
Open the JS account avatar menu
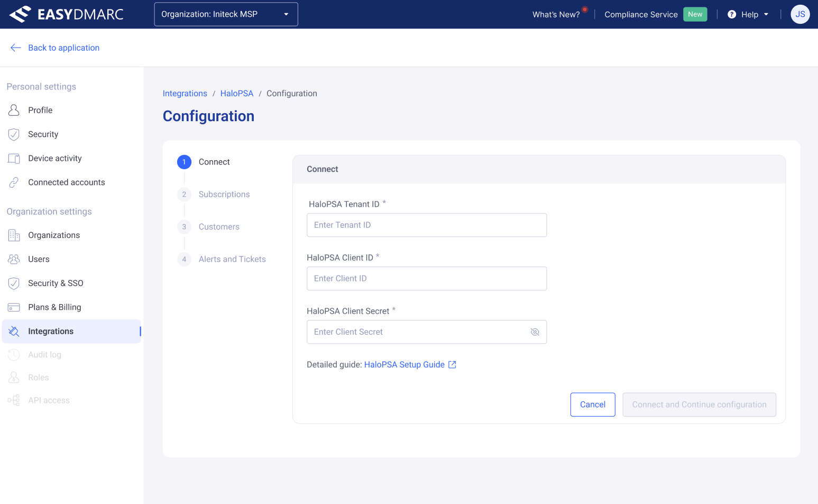pos(800,14)
